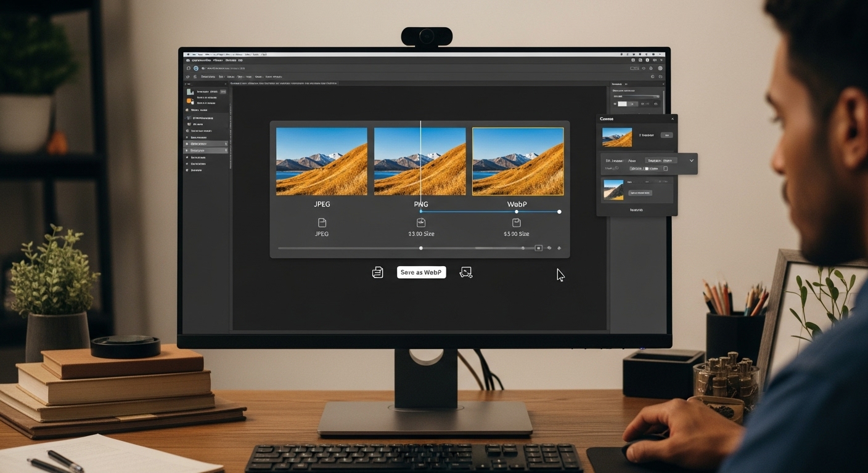Click the PNG file icon above 33.00 Size
This screenshot has height=473, width=868.
point(421,222)
